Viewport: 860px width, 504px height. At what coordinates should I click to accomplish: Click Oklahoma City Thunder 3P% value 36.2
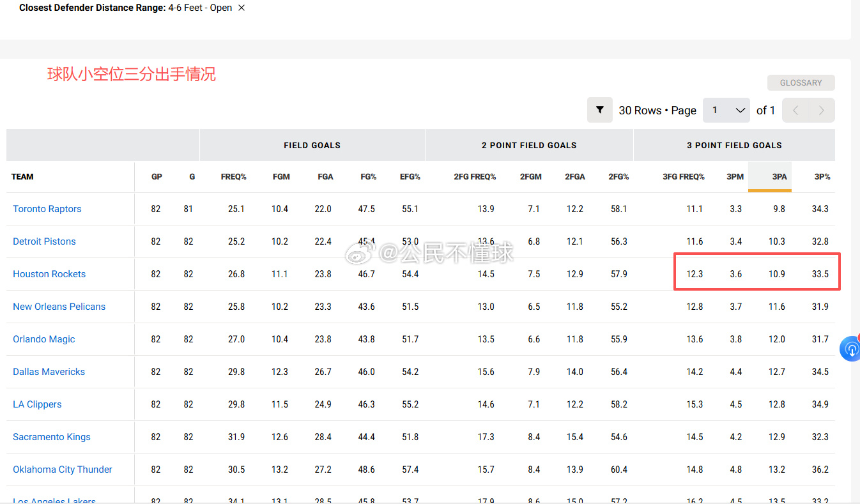820,470
